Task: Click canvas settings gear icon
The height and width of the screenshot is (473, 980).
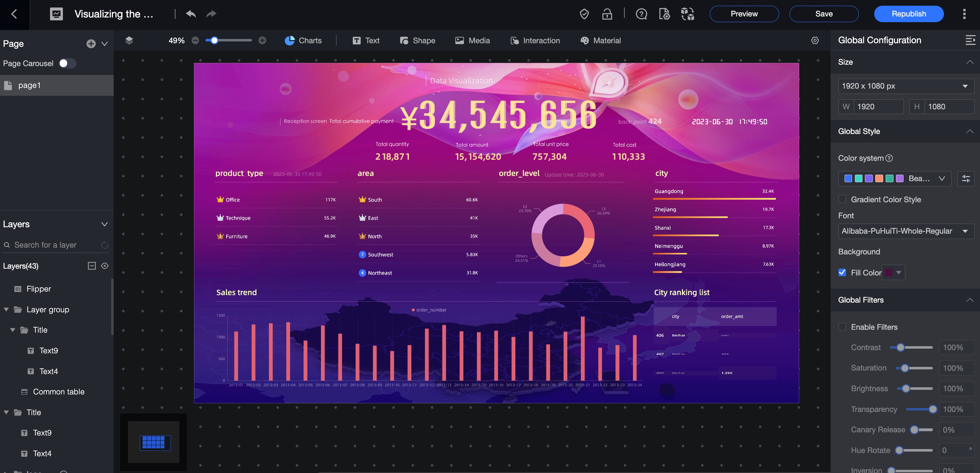Action: pyautogui.click(x=815, y=40)
